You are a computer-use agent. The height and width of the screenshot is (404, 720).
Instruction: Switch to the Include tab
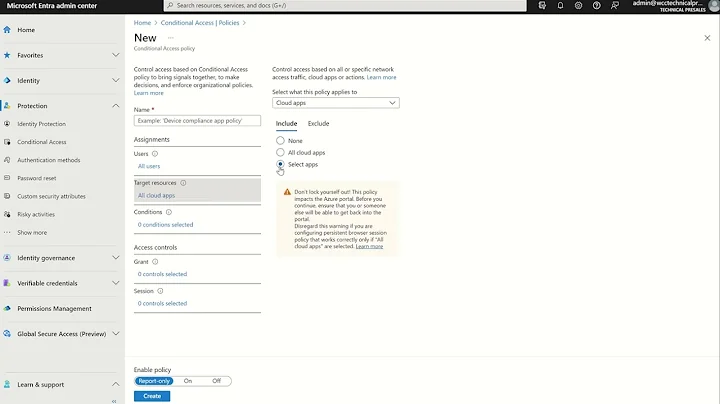click(x=286, y=123)
